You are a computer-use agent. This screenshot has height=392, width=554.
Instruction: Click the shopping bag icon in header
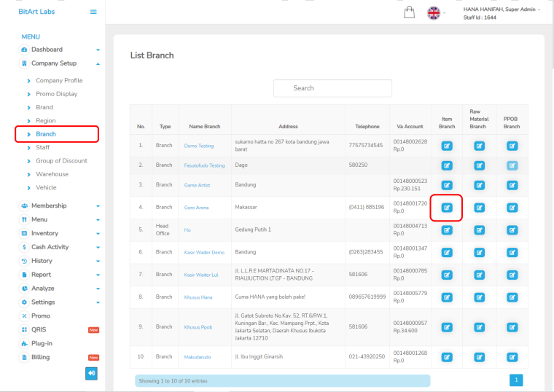(410, 12)
